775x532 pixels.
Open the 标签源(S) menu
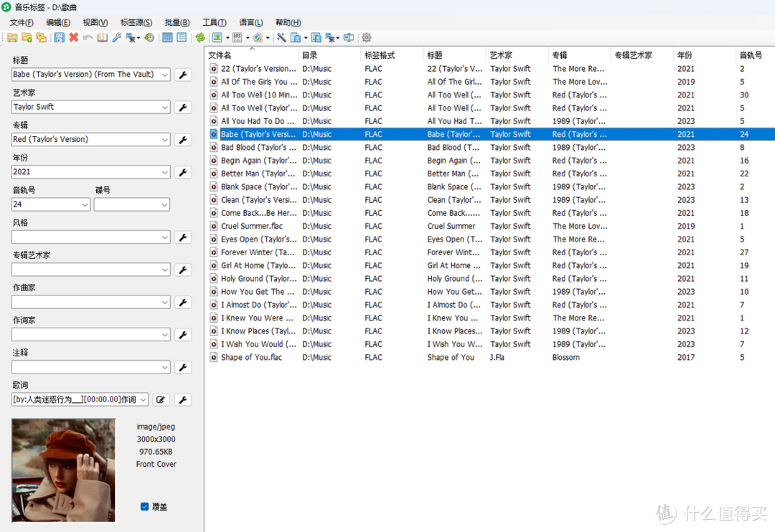pos(136,22)
